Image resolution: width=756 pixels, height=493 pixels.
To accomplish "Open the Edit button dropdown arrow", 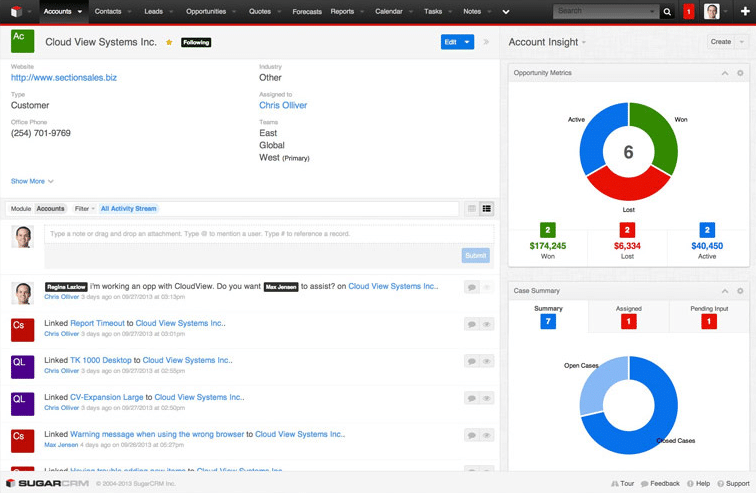I will 467,42.
